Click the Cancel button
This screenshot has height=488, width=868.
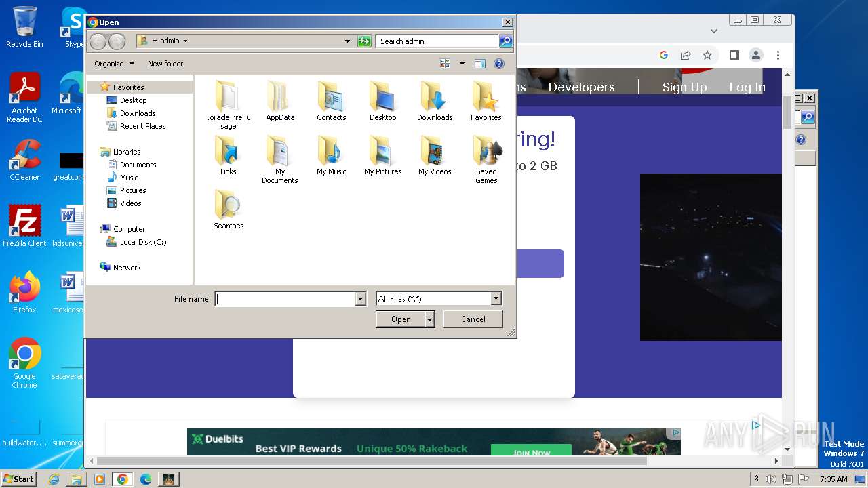[x=473, y=319]
